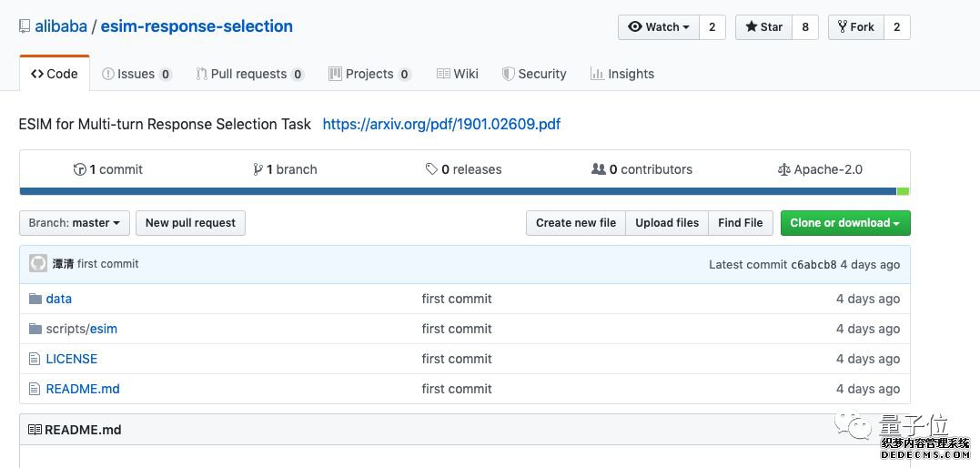This screenshot has height=468, width=980.
Task: Click the branch fork icon near 1 branch
Action: [x=258, y=169]
